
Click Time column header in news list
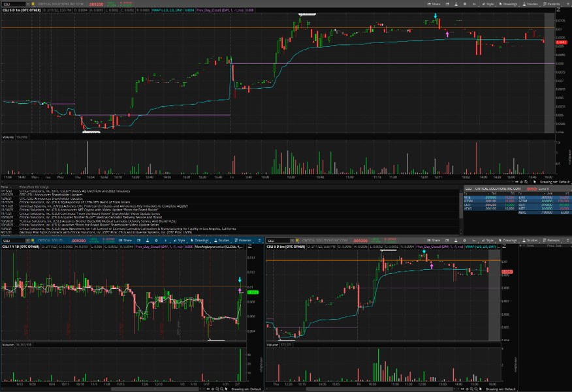[6, 187]
